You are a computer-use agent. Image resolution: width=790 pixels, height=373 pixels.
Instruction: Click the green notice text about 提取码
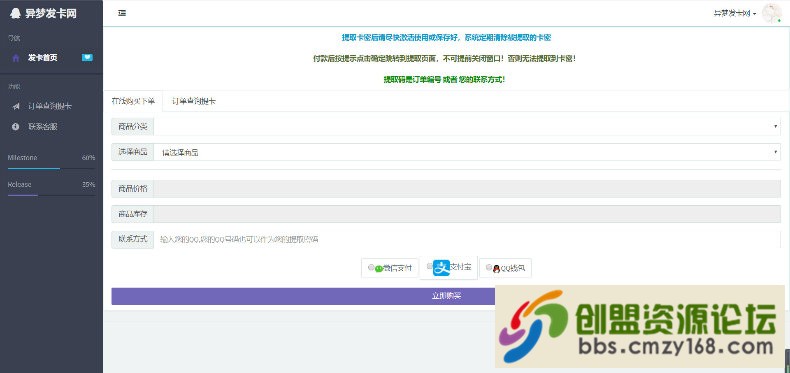click(x=444, y=80)
